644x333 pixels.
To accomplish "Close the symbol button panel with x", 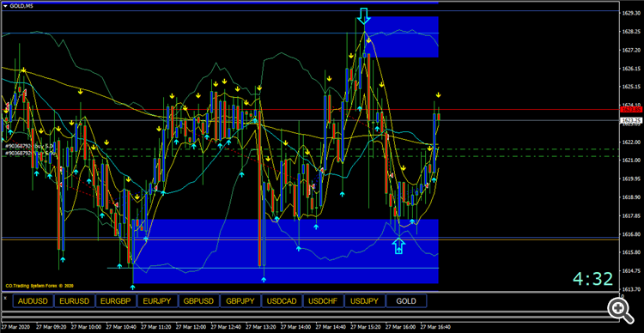I will (x=5, y=298).
